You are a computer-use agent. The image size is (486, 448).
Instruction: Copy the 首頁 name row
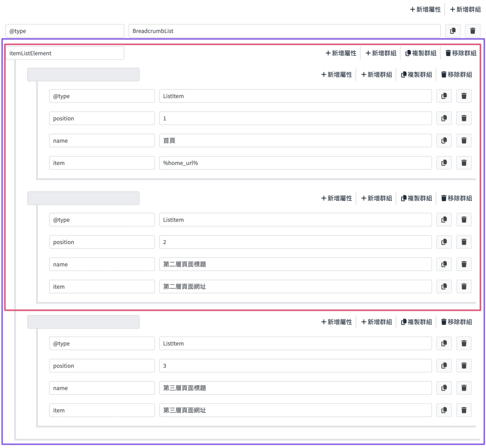(x=444, y=140)
